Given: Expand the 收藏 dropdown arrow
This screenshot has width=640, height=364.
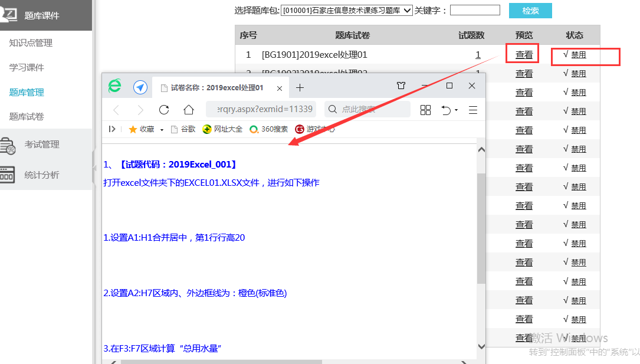Looking at the screenshot, I should (162, 130).
